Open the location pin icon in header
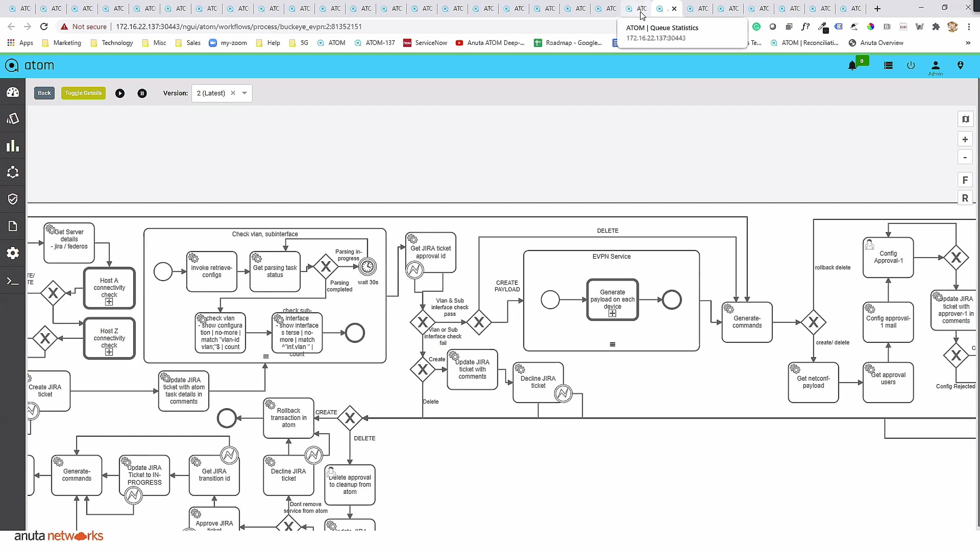This screenshot has width=980, height=551. [960, 65]
